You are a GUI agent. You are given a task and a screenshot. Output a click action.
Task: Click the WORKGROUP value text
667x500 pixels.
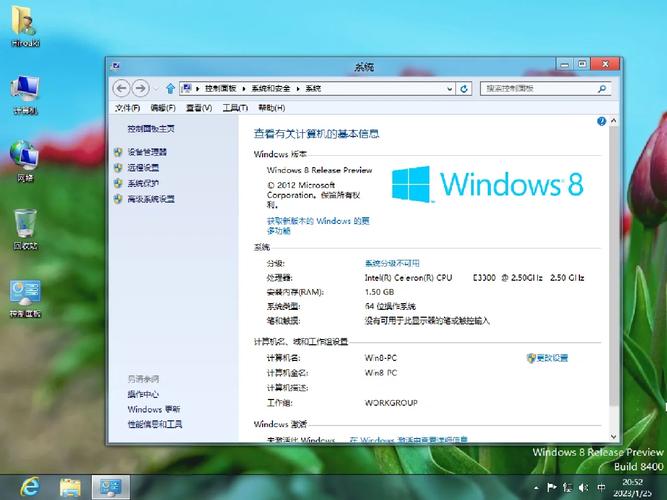(391, 403)
